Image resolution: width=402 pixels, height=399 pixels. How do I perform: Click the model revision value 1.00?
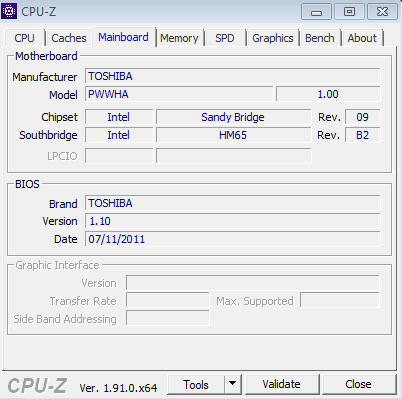328,94
